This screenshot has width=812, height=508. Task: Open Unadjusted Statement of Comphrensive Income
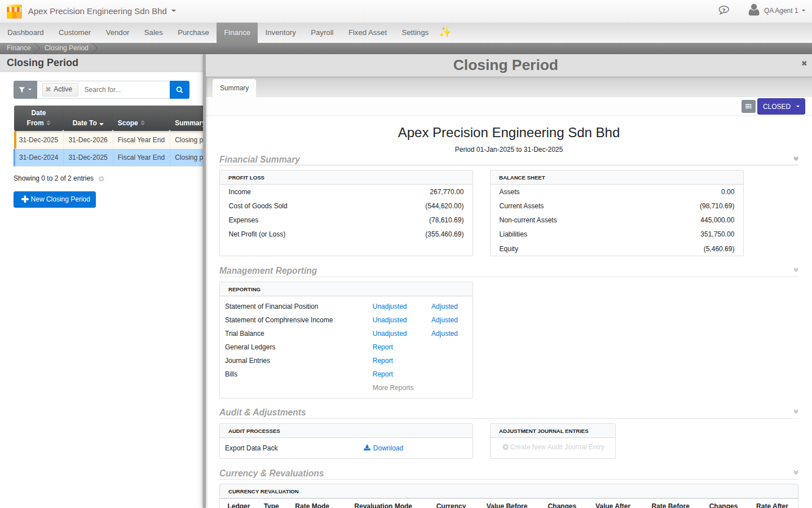(390, 320)
